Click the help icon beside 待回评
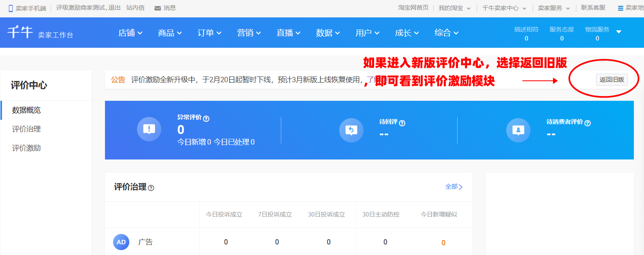 [x=402, y=123]
